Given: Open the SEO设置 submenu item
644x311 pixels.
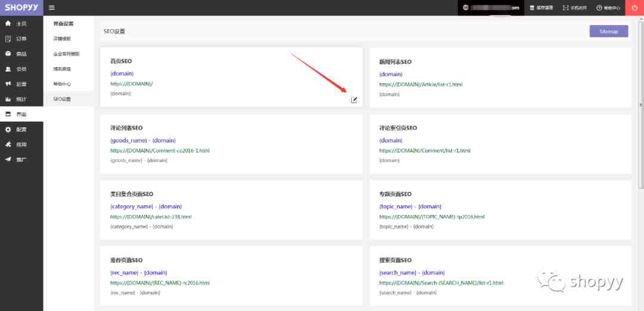Looking at the screenshot, I should [x=62, y=99].
